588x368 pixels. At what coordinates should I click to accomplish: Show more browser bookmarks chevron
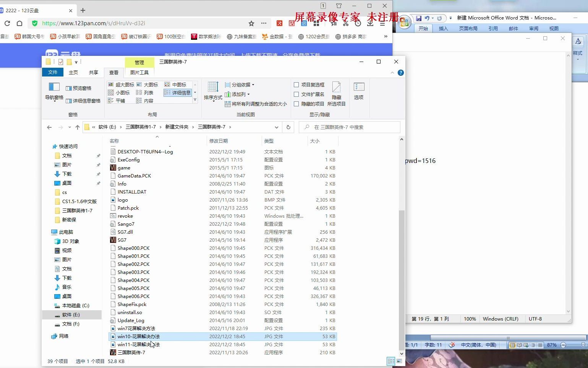(386, 36)
